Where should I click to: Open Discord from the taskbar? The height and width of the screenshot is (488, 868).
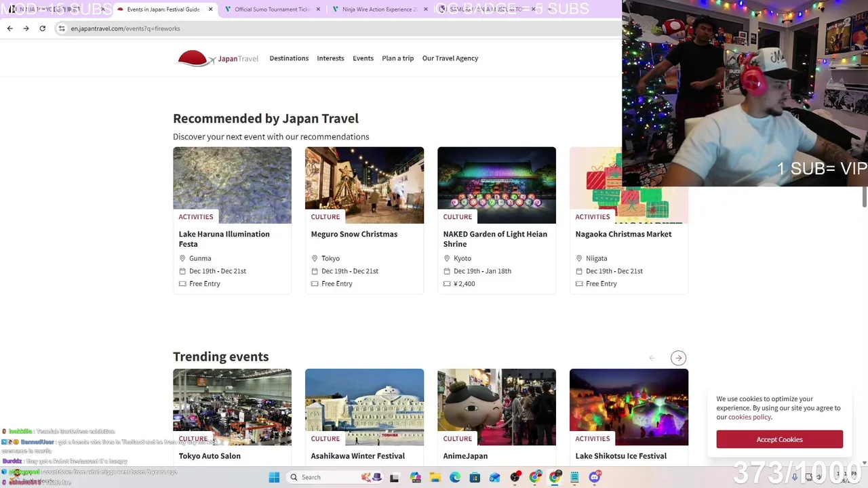(595, 477)
